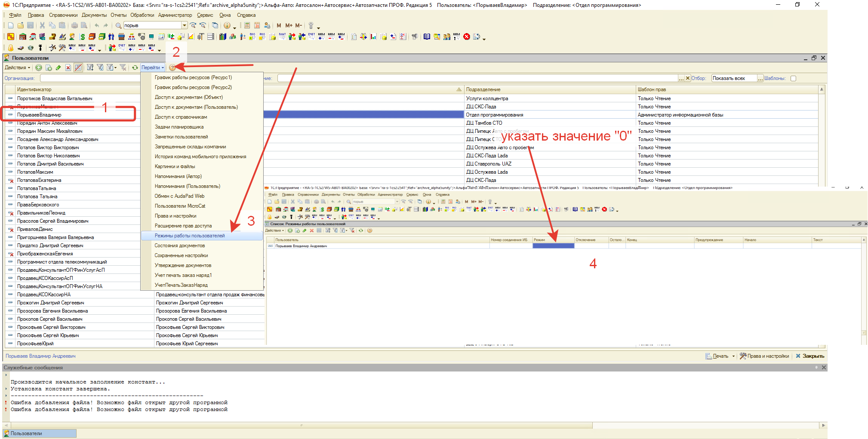Sort by Шаблон прав column header
Image resolution: width=868 pixels, height=439 pixels.
tap(727, 89)
